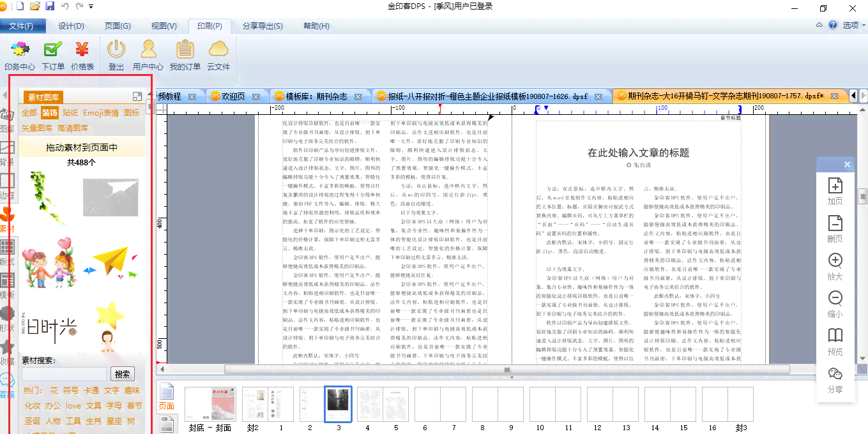Close the 模板库：期刊杂志 tab

[358, 96]
